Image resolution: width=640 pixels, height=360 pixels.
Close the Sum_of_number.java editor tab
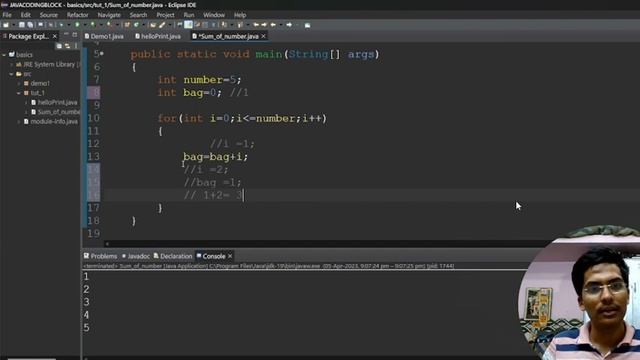pos(263,36)
